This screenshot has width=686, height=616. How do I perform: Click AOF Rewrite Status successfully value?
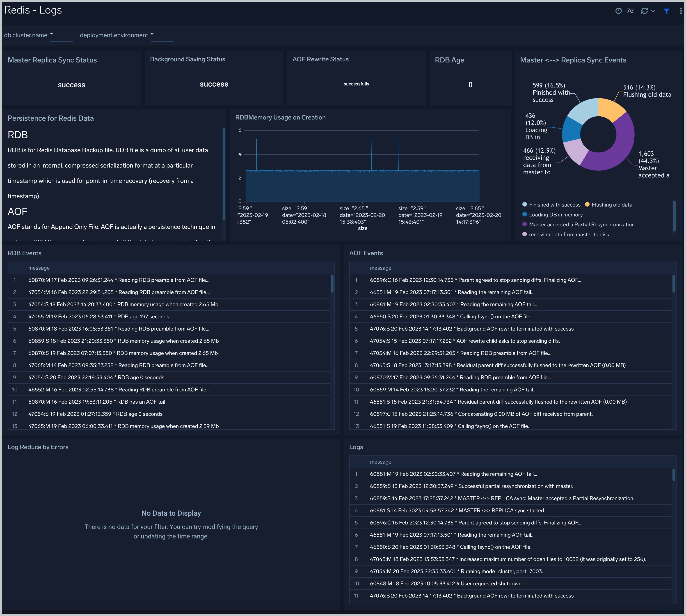[x=357, y=84]
